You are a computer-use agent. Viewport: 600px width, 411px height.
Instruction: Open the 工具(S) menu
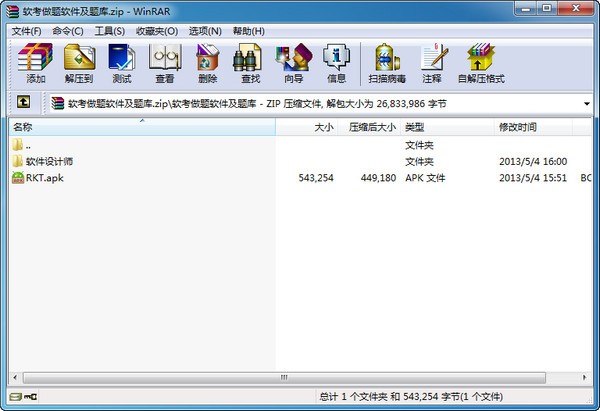(x=109, y=31)
